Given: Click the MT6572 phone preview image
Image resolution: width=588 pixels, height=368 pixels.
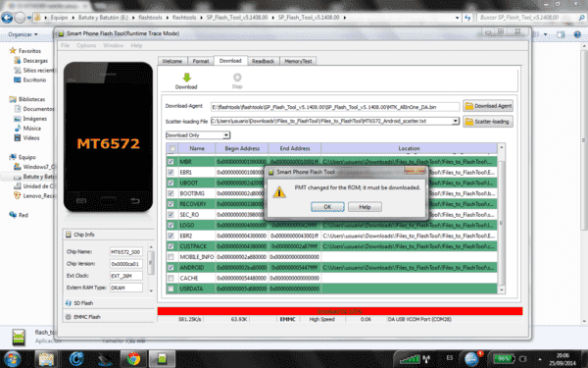Looking at the screenshot, I should pos(108,137).
